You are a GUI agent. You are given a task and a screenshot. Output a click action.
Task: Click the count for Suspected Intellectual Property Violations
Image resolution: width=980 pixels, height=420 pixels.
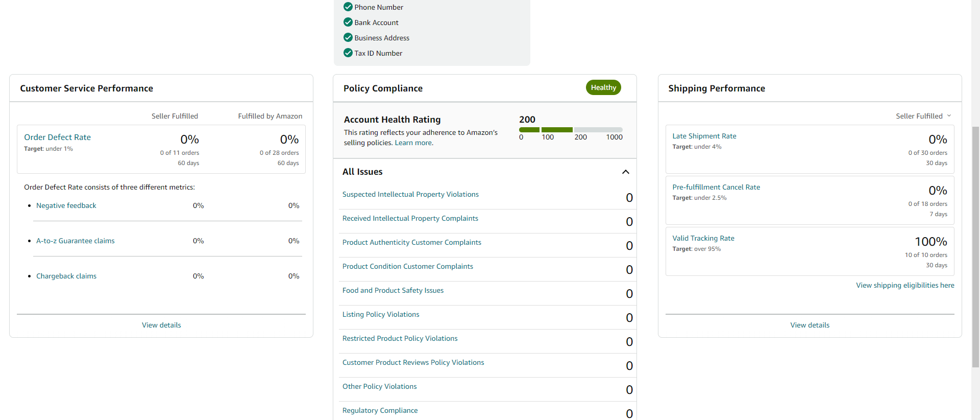(x=629, y=198)
